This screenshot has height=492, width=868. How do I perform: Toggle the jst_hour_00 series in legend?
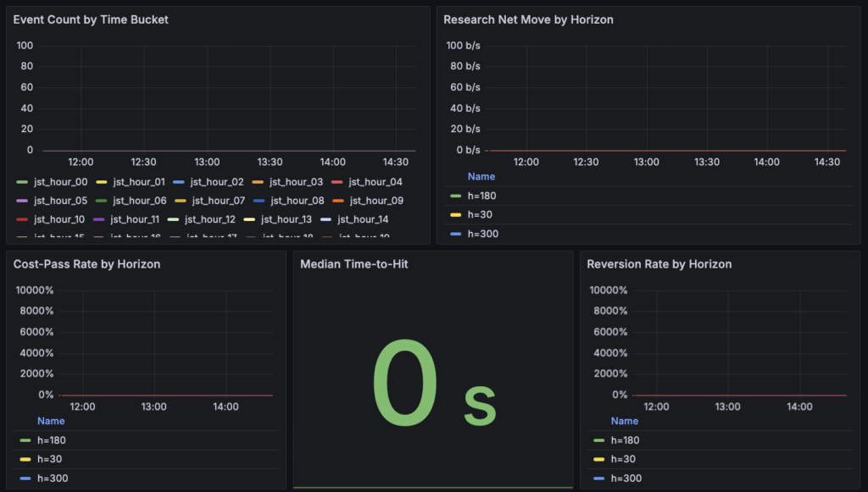point(60,182)
